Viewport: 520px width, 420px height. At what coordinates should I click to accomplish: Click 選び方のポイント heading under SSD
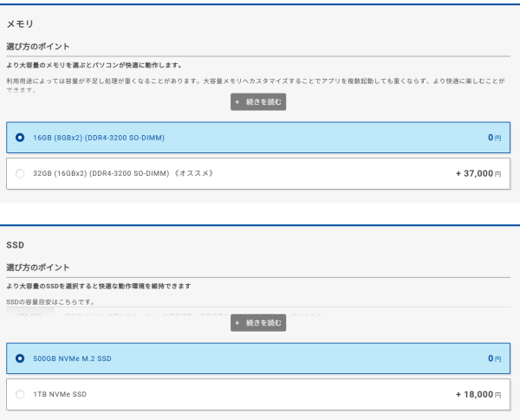[38, 267]
